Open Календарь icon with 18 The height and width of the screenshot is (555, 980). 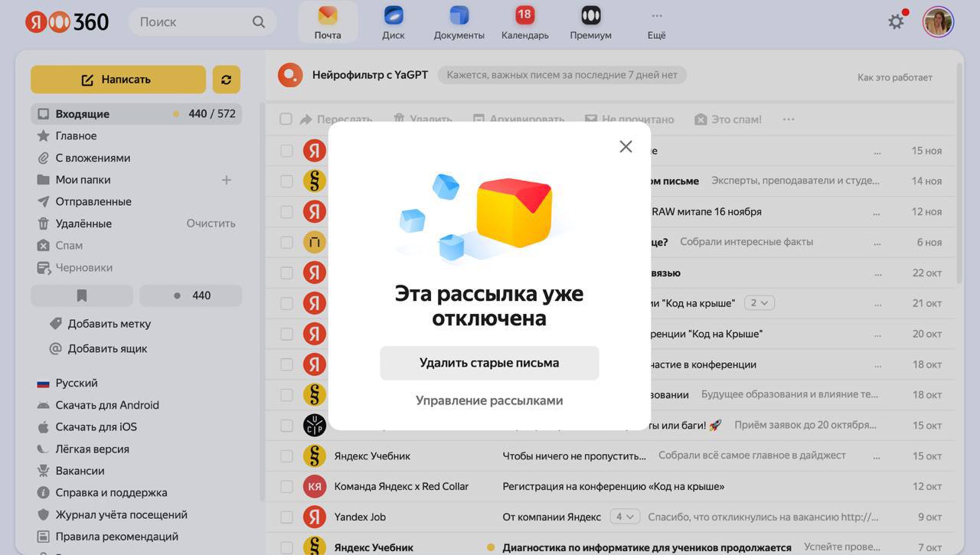coord(524,22)
